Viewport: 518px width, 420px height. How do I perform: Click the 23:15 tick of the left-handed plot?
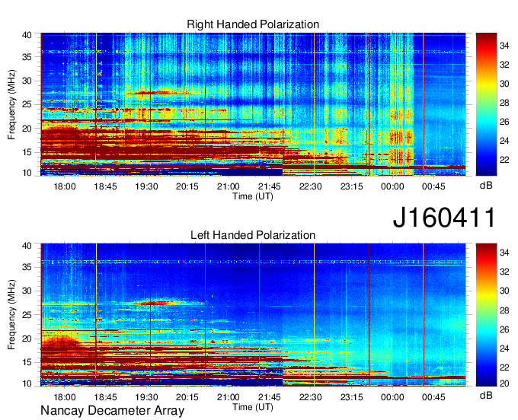(351, 397)
